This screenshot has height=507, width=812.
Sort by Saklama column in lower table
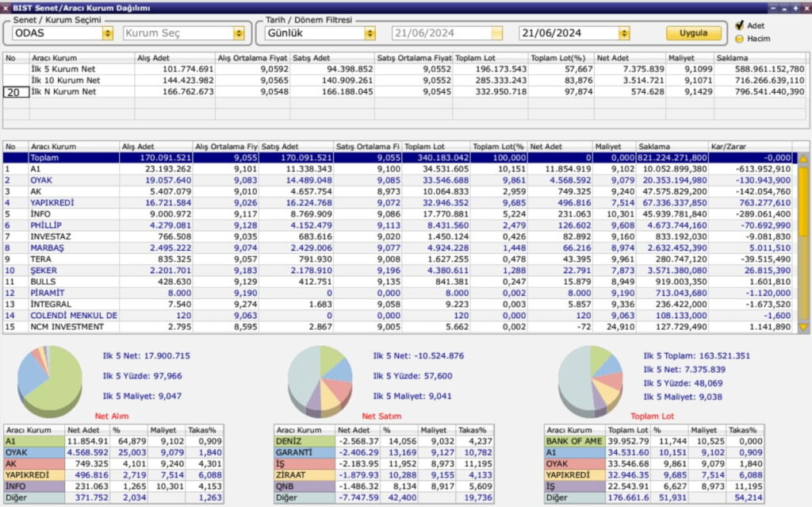(672, 147)
